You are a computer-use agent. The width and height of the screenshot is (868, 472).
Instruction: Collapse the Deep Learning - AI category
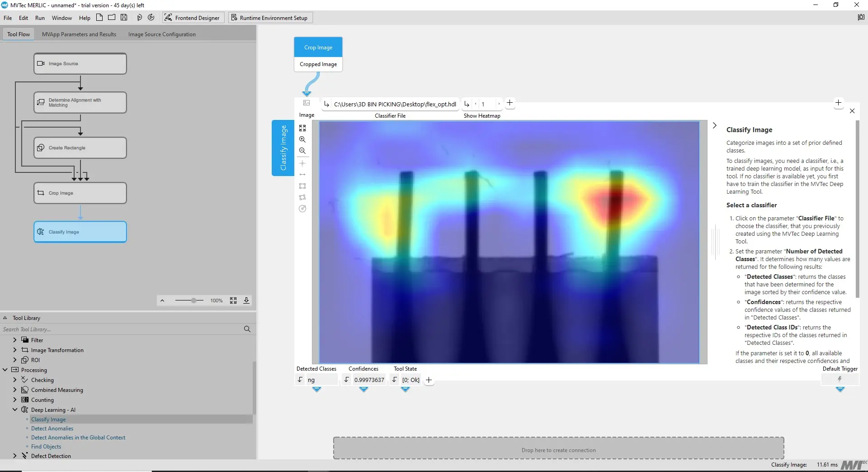[15, 410]
